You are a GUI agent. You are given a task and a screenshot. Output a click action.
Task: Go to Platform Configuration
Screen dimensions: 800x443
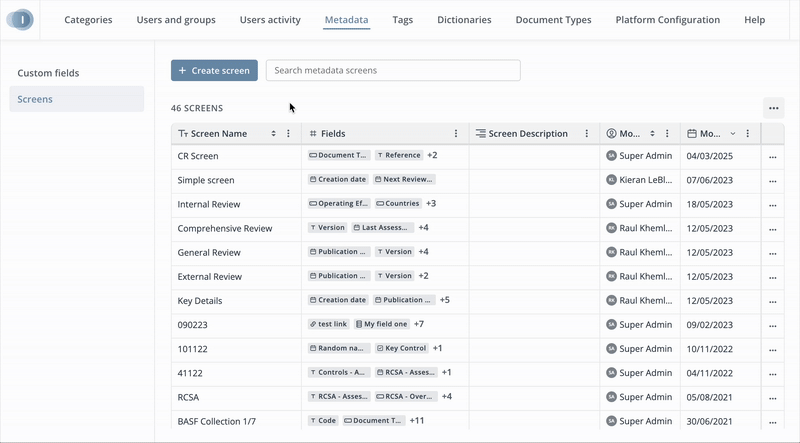[667, 20]
